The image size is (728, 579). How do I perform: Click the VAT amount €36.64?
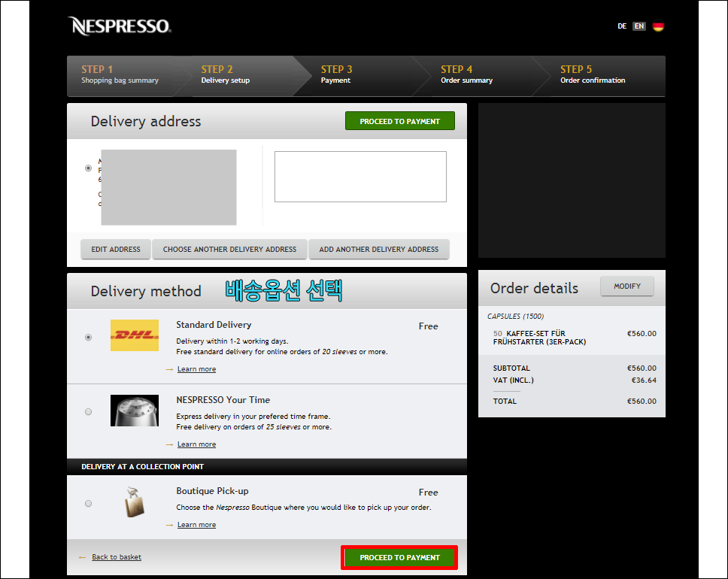[x=644, y=380]
